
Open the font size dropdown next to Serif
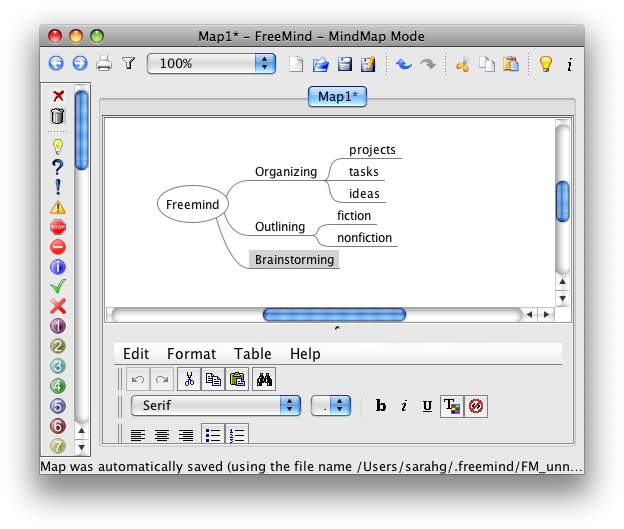(x=331, y=406)
